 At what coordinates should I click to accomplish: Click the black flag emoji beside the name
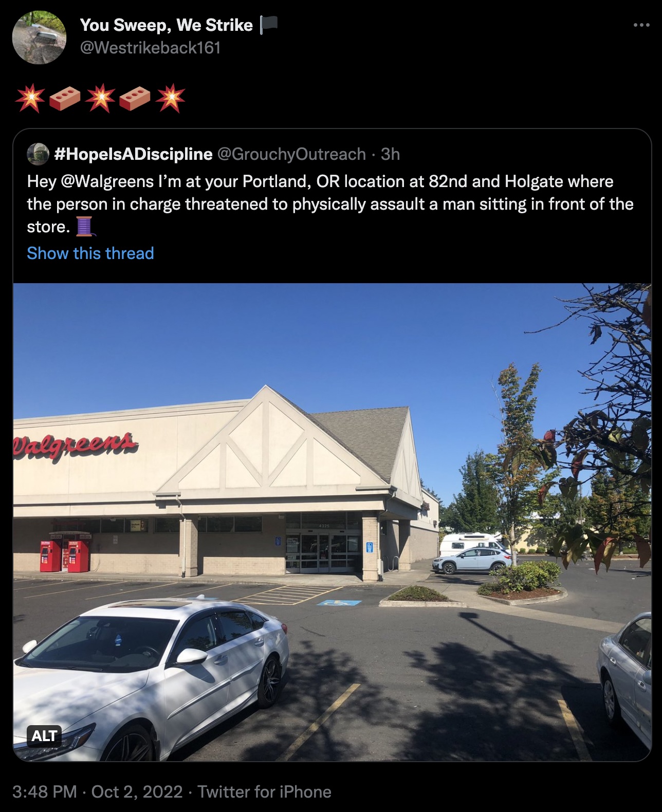[x=268, y=25]
